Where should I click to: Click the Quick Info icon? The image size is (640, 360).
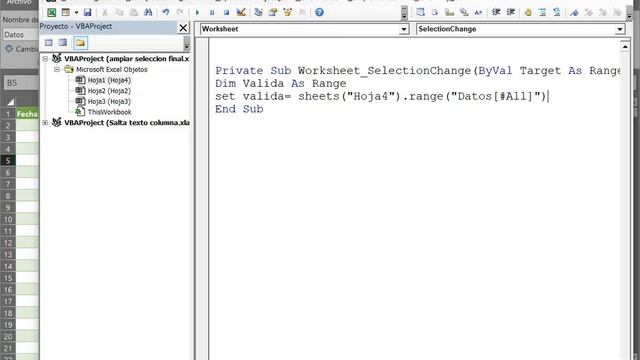coord(449,12)
